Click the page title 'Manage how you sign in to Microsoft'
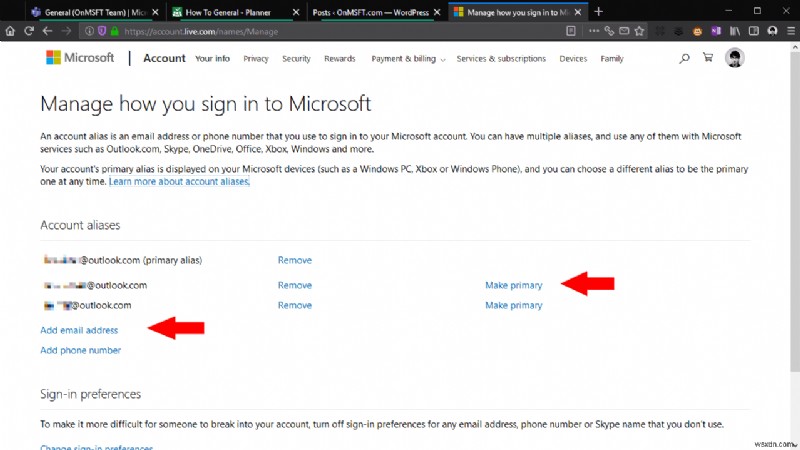Screen dimensions: 800x450 tap(206, 104)
